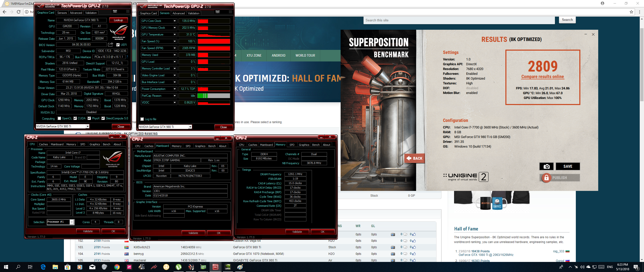
Task: Click the mackerel username in rankings
Action: (x=140, y=260)
